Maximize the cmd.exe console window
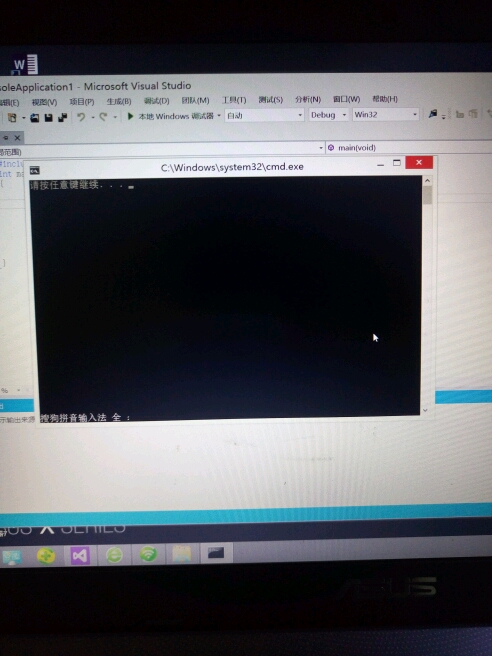This screenshot has width=492, height=656. (x=397, y=163)
